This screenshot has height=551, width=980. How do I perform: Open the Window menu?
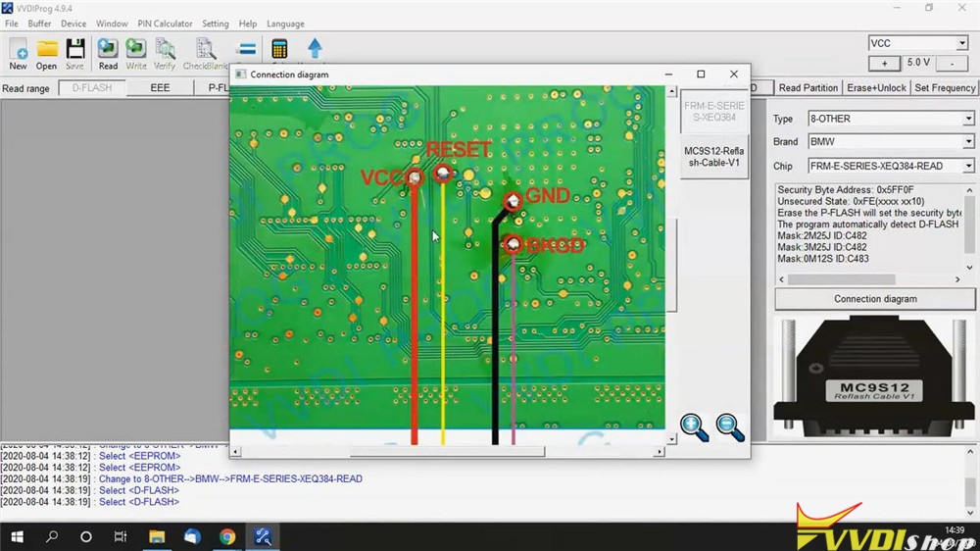coord(112,24)
